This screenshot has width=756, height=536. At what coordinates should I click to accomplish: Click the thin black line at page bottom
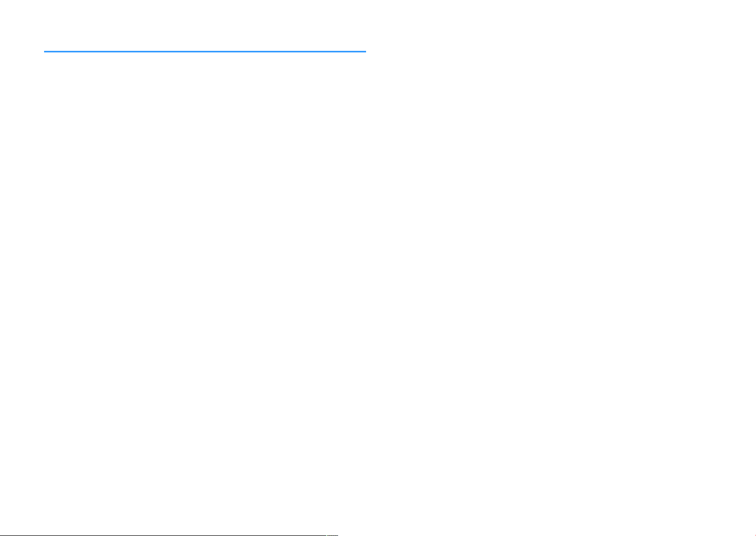(169, 535)
